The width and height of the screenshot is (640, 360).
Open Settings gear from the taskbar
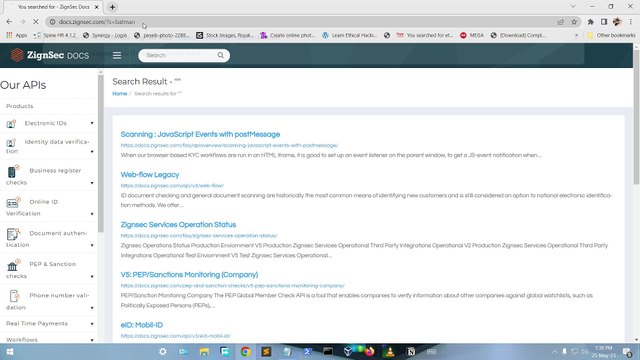[x=162, y=351]
